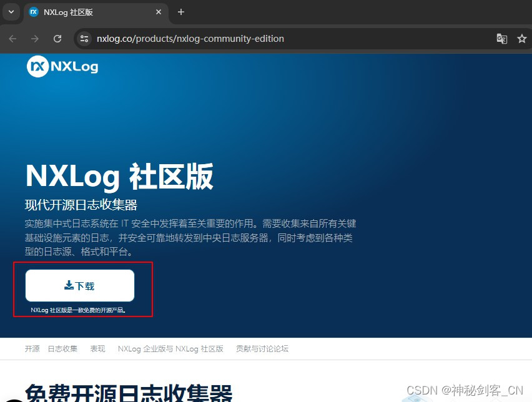
Task: Click the nxlog.co URL address field
Action: (x=190, y=39)
